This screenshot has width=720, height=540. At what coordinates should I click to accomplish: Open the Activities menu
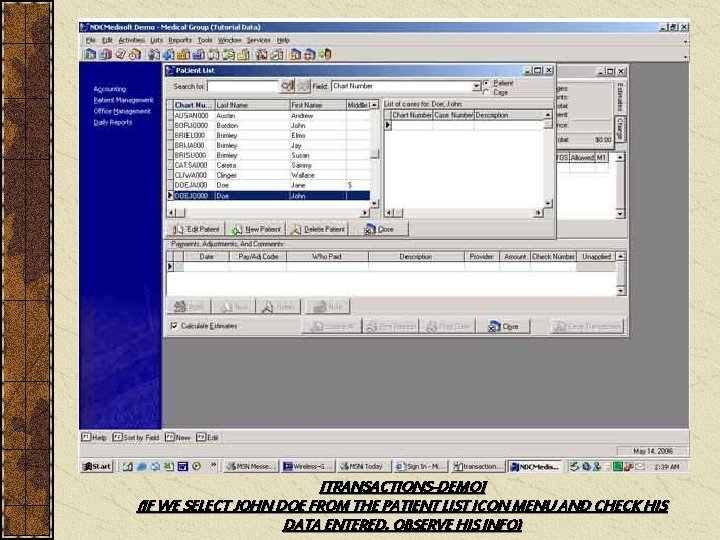tap(131, 40)
